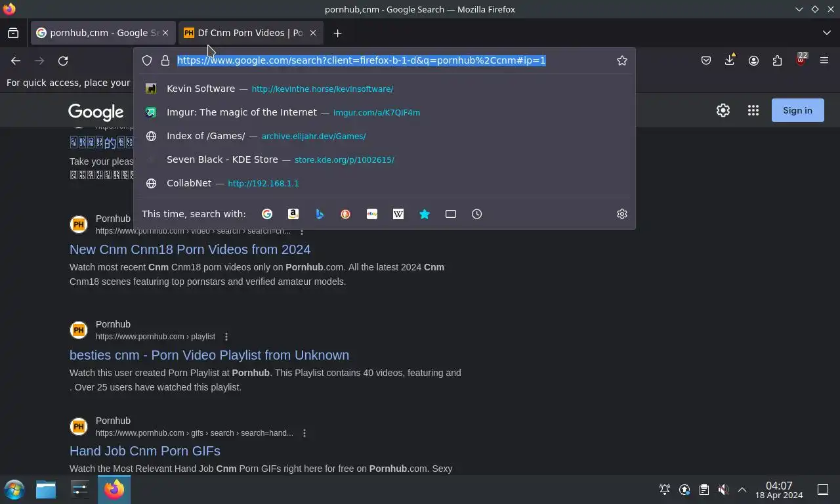This screenshot has height=504, width=840.
Task: Close the Df Cnm tab
Action: click(313, 33)
